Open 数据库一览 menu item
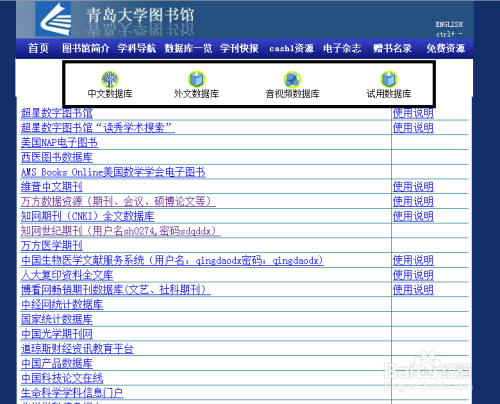Image resolution: width=500 pixels, height=404 pixels. tap(188, 48)
